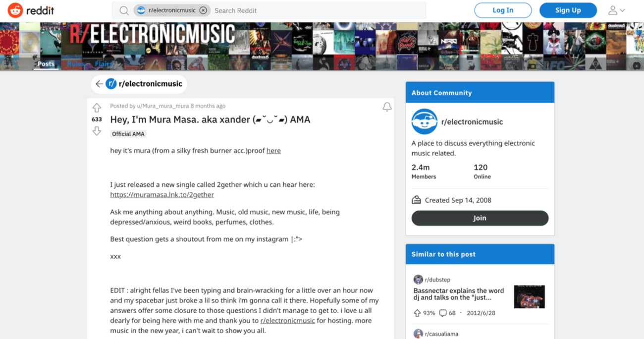Open the Flairs tab
The height and width of the screenshot is (339, 644).
pos(104,64)
